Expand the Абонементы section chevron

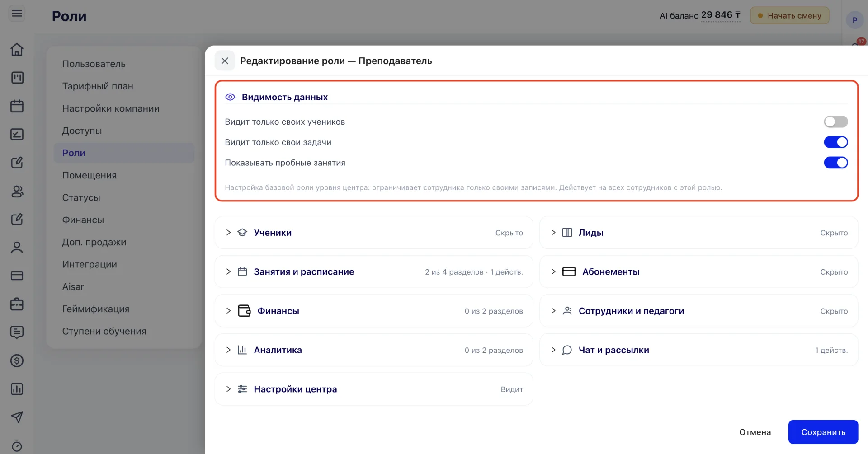point(553,271)
